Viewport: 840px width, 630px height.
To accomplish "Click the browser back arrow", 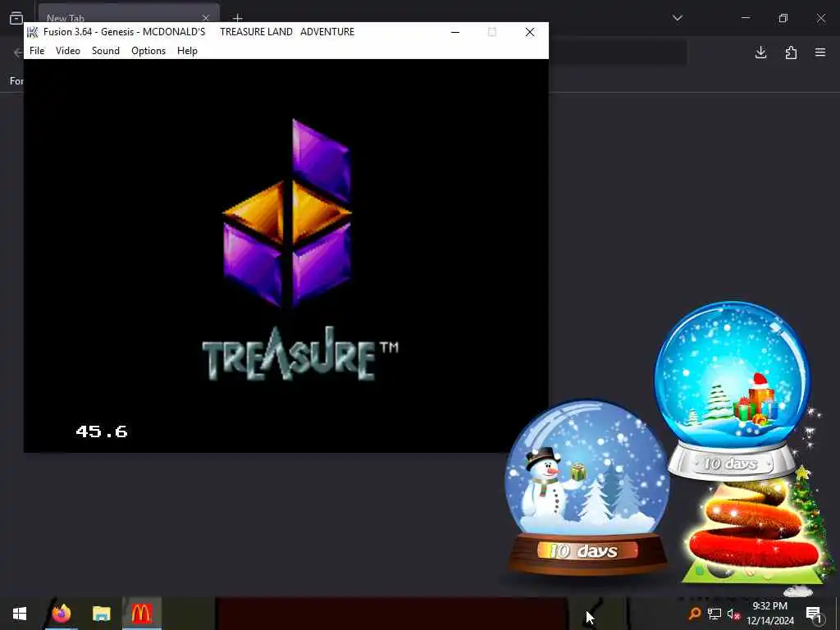I will pos(18,52).
